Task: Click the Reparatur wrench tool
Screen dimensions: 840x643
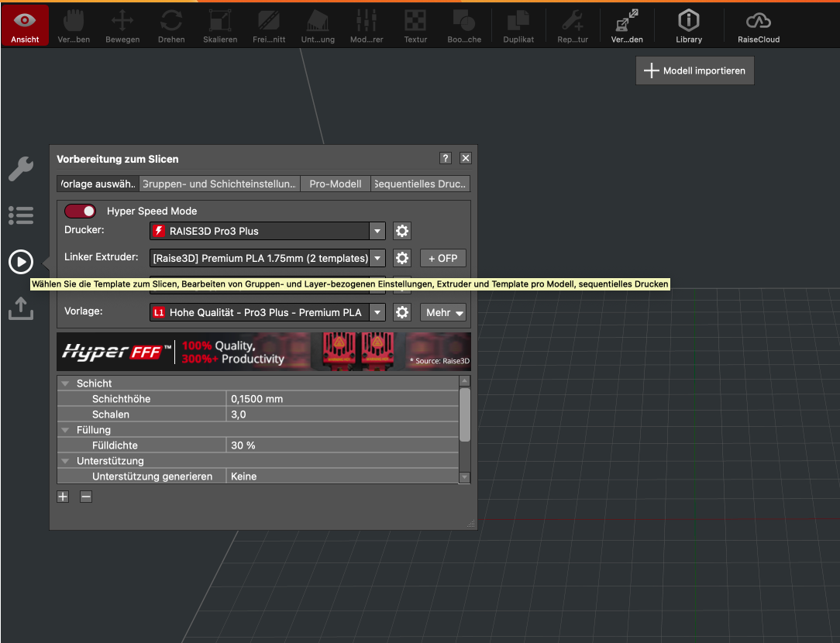Action: click(573, 25)
